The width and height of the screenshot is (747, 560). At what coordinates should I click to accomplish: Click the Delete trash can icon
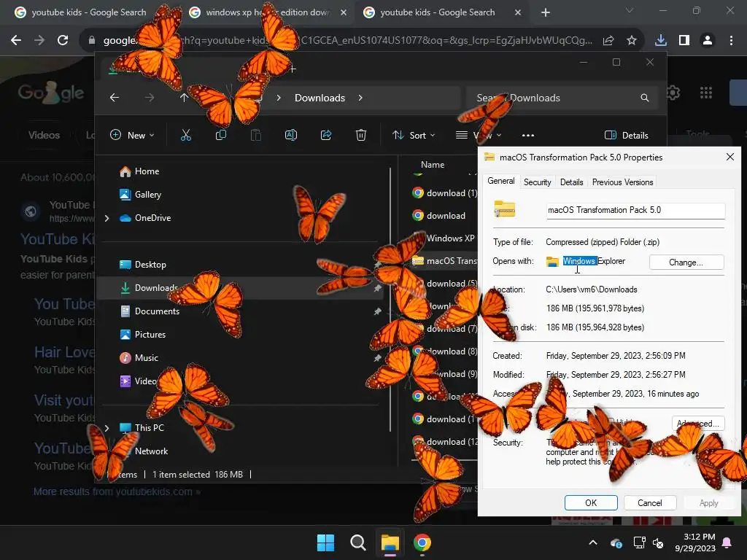tap(361, 135)
